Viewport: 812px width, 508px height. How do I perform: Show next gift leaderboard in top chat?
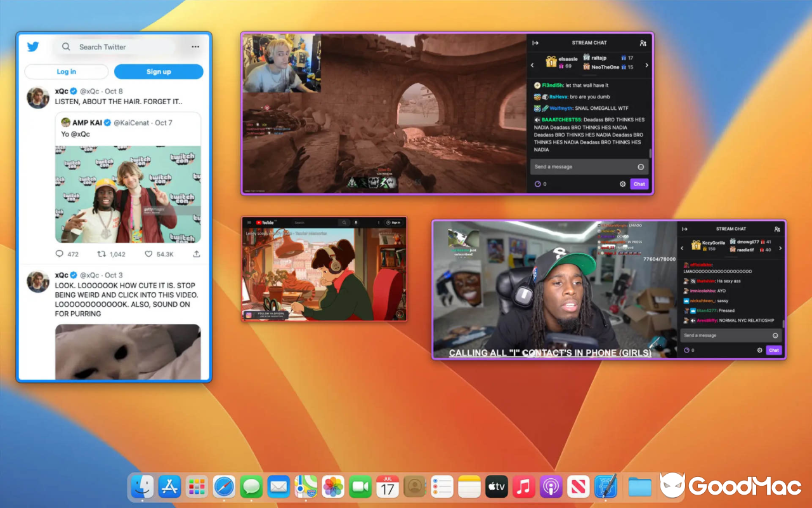[x=646, y=65]
